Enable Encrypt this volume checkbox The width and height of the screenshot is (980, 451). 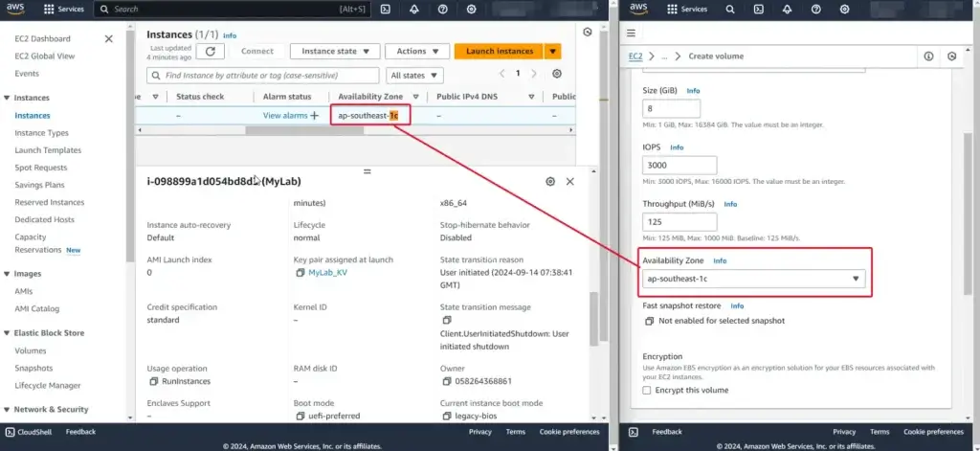(x=647, y=391)
